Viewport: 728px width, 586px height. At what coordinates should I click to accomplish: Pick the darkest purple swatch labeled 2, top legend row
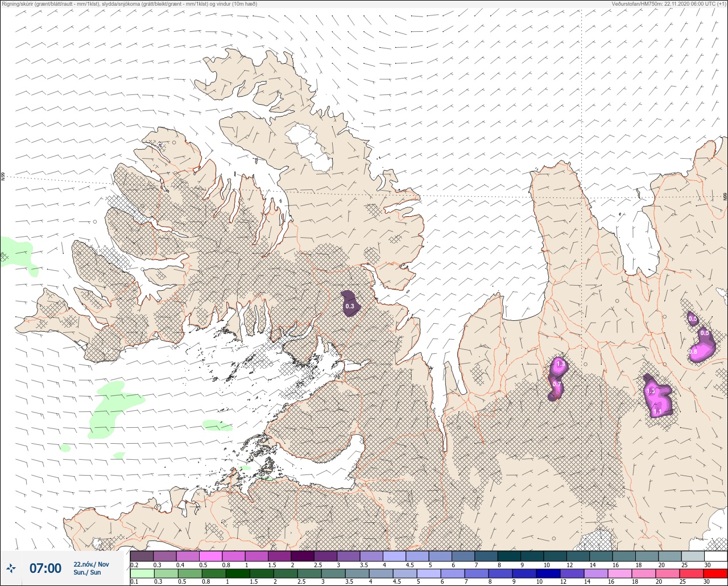click(302, 556)
